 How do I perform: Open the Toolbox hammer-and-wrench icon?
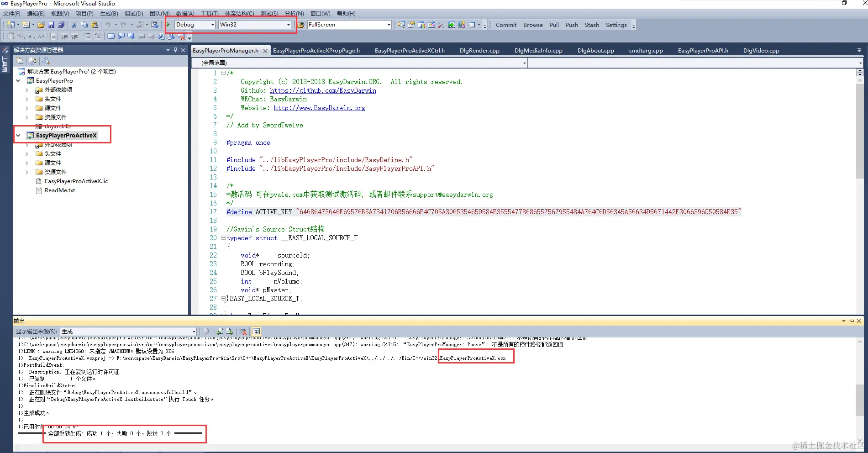441,25
